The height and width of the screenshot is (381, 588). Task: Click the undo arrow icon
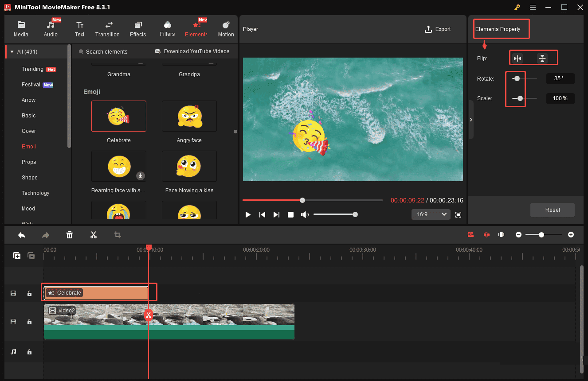pos(22,235)
